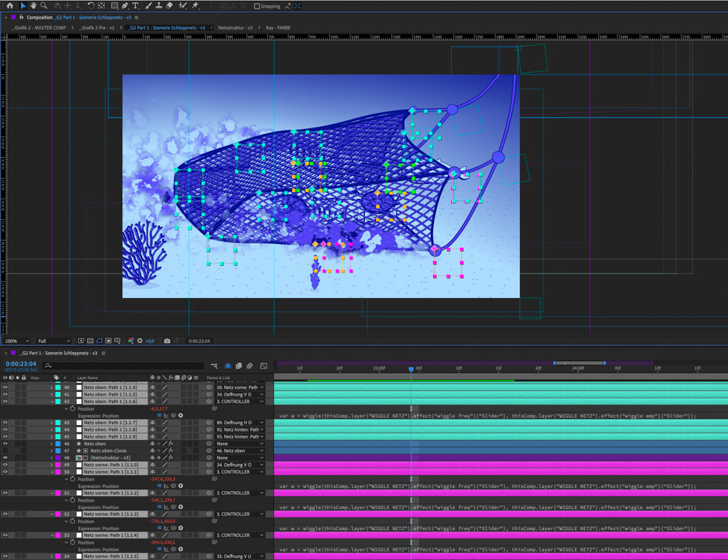Click position value -347,6,226,3 of layer 50
This screenshot has width=728, height=560.
point(162,479)
